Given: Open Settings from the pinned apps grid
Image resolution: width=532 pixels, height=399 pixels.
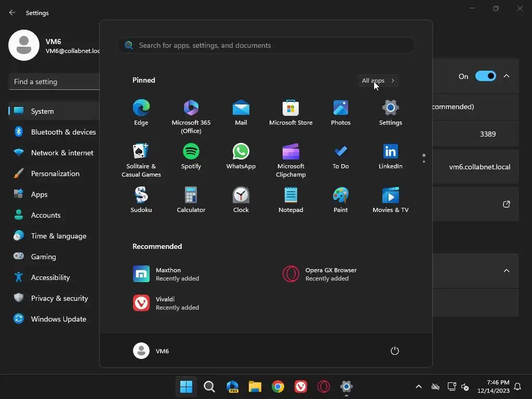Looking at the screenshot, I should tap(391, 113).
